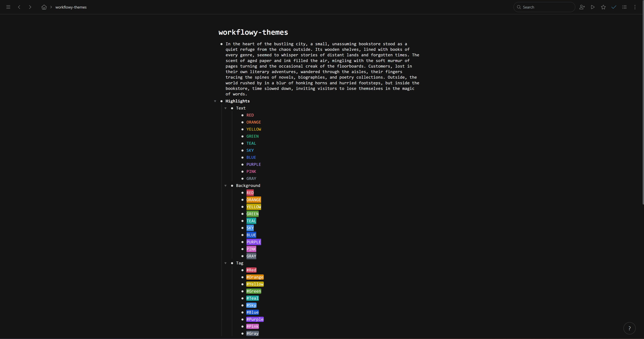Click the purple background highlight PURPLE
Image resolution: width=644 pixels, height=339 pixels.
tap(254, 242)
